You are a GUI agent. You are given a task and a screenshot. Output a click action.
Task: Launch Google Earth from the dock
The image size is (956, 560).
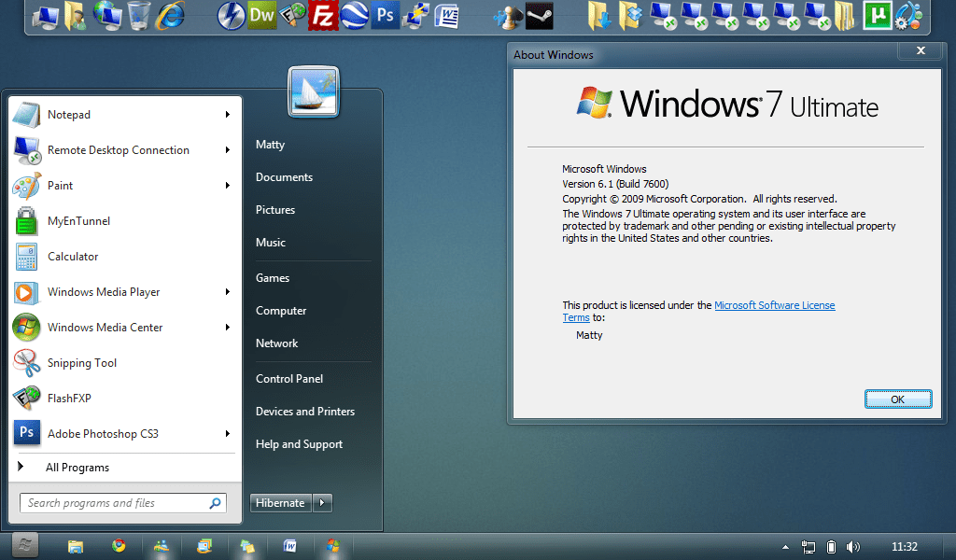click(354, 15)
